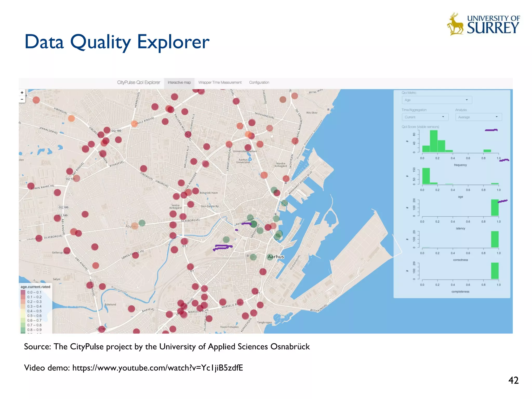Open the YouTube video demo link
The image size is (532, 399).
pyautogui.click(x=157, y=368)
